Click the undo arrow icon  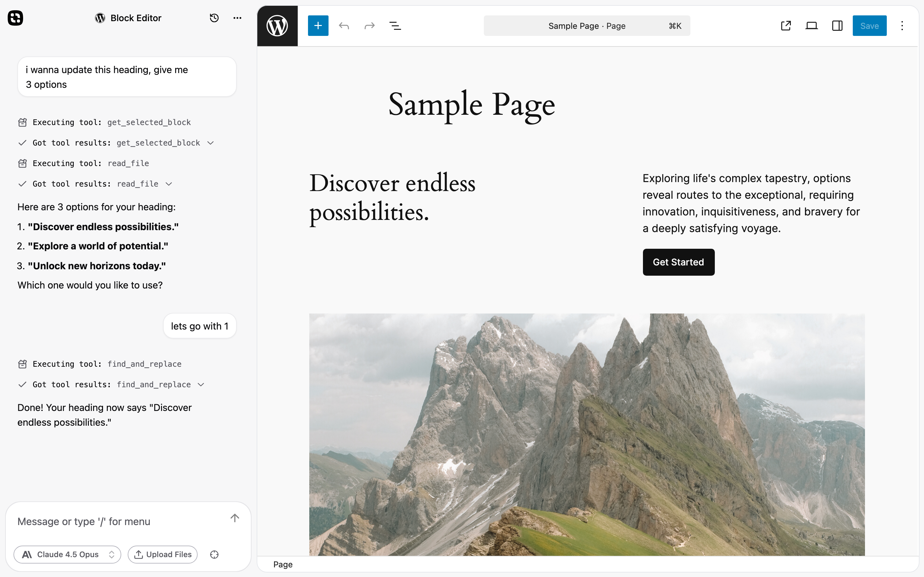344,26
